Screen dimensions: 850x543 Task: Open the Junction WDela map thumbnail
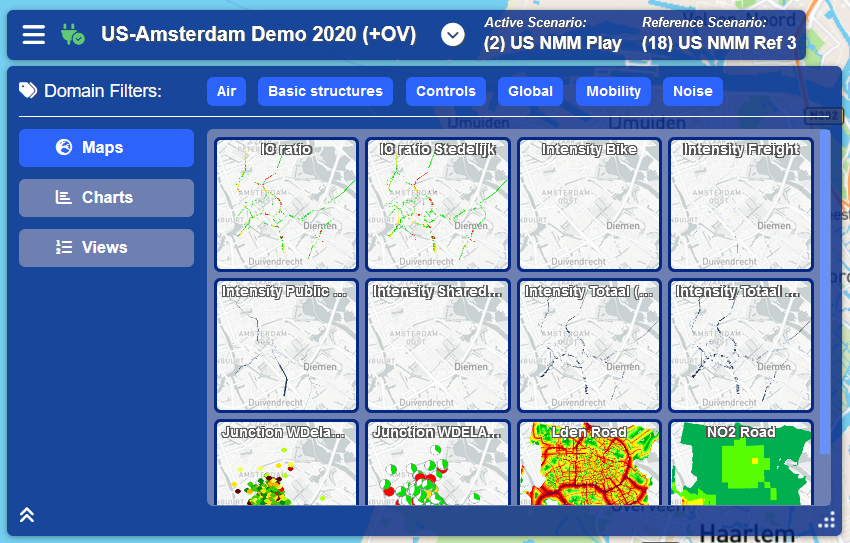(x=286, y=463)
